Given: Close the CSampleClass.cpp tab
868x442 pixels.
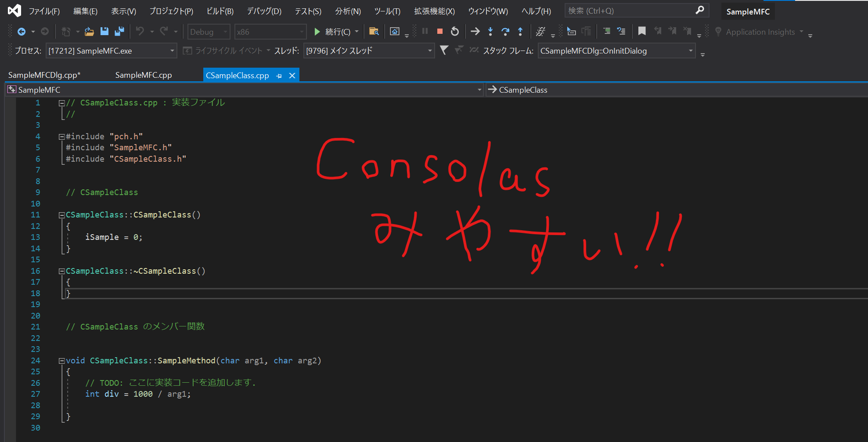Looking at the screenshot, I should click(292, 76).
